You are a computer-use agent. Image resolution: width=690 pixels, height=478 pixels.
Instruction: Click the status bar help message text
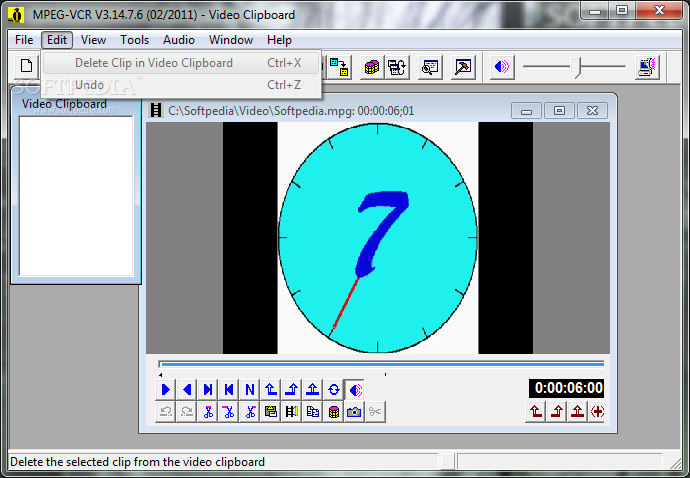coord(137,462)
